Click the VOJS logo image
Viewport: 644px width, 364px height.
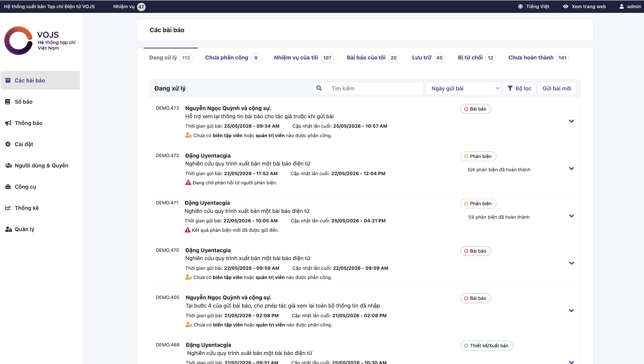click(x=40, y=41)
